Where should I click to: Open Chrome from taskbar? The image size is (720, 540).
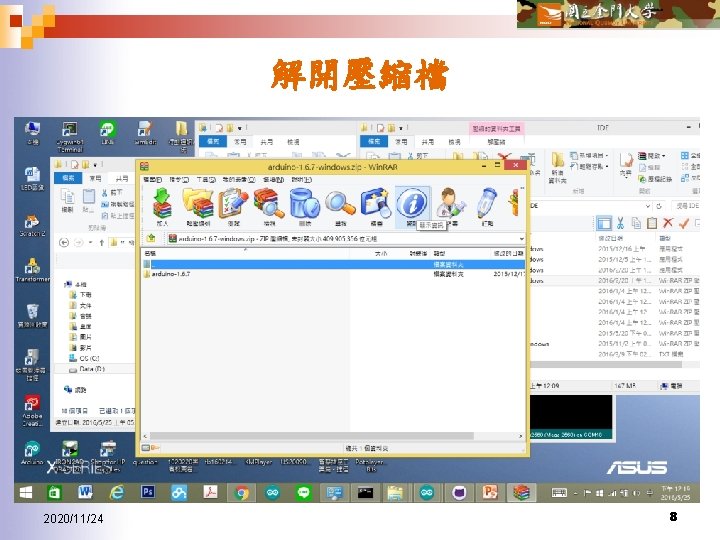[242, 493]
